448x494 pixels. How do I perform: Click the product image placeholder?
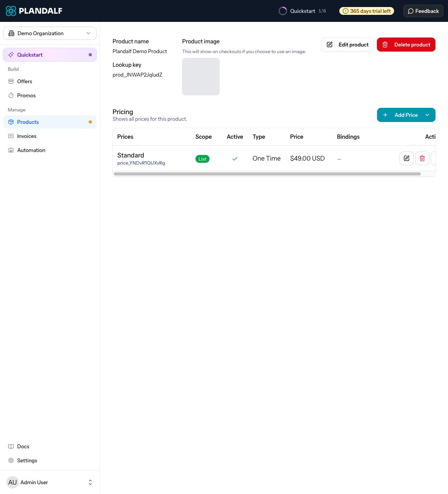201,77
